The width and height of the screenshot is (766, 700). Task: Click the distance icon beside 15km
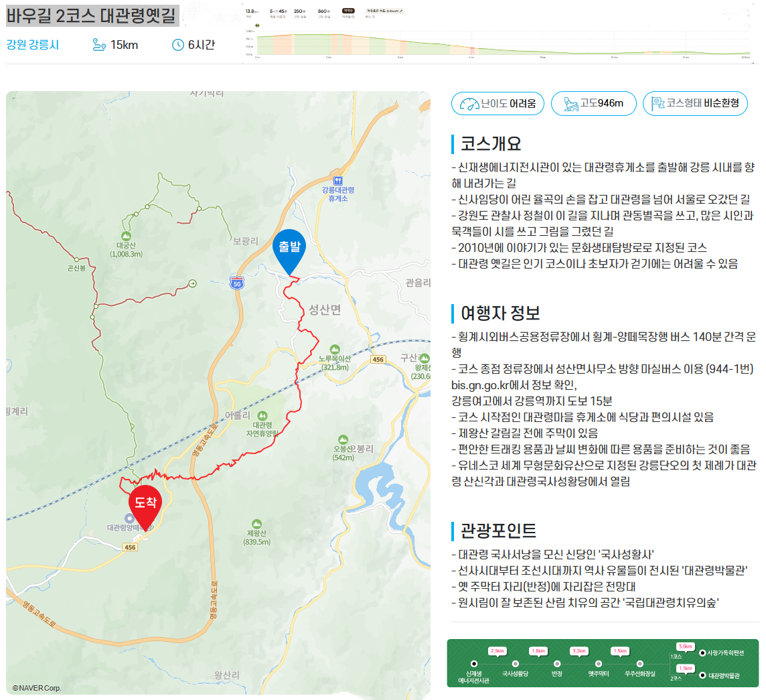click(x=99, y=45)
